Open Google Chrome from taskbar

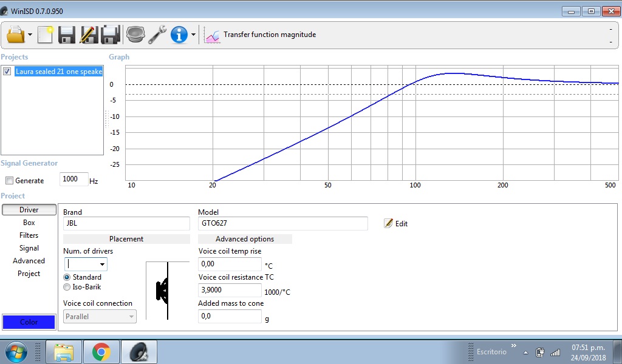(101, 352)
